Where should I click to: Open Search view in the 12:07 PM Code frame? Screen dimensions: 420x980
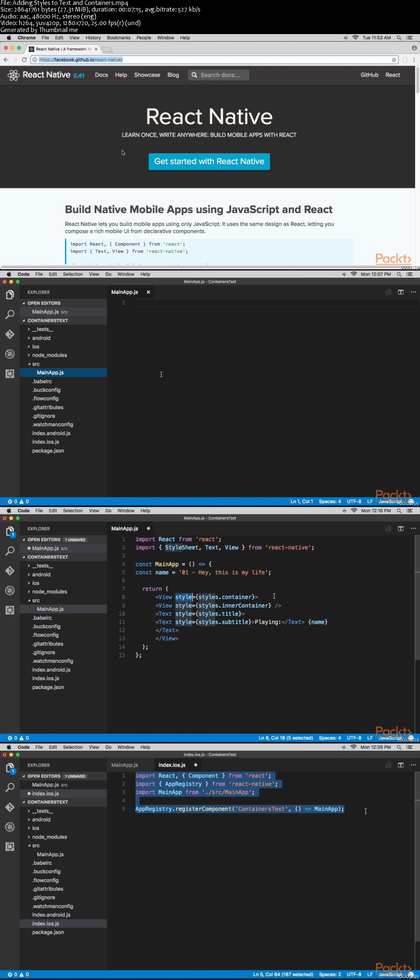click(10, 314)
